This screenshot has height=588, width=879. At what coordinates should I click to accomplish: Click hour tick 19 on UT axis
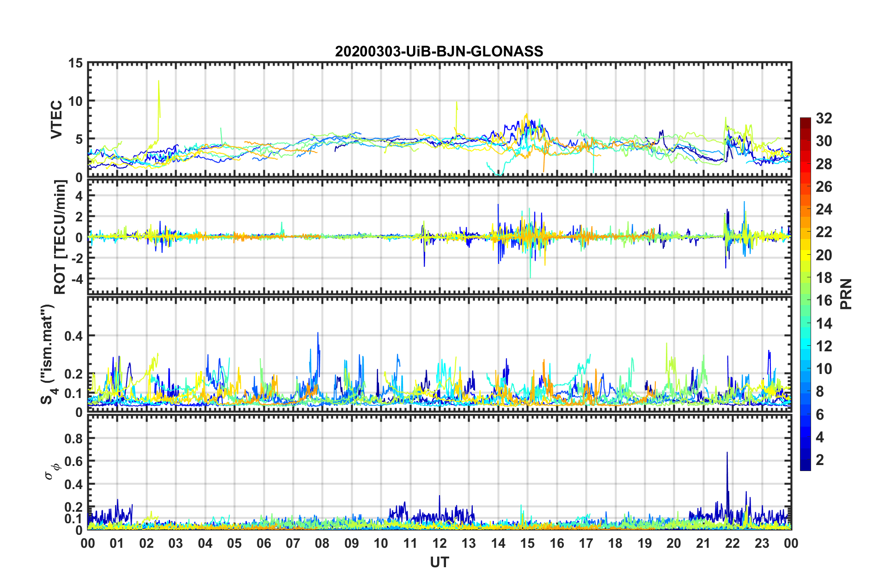tap(645, 543)
